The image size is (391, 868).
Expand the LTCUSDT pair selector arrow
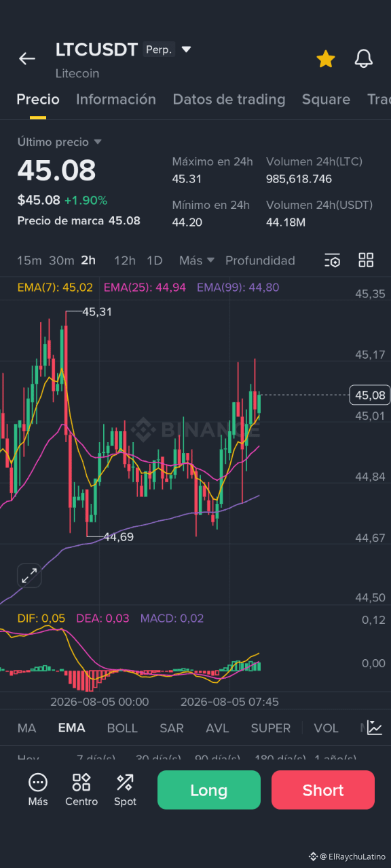[x=186, y=50]
